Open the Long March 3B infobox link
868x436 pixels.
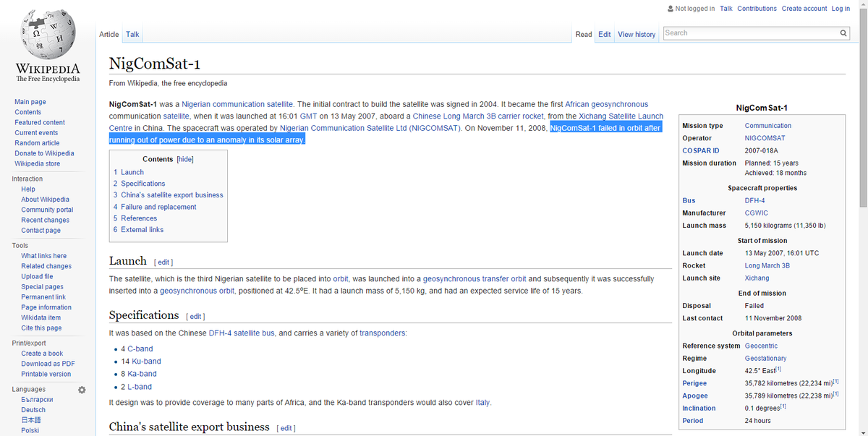click(x=767, y=265)
